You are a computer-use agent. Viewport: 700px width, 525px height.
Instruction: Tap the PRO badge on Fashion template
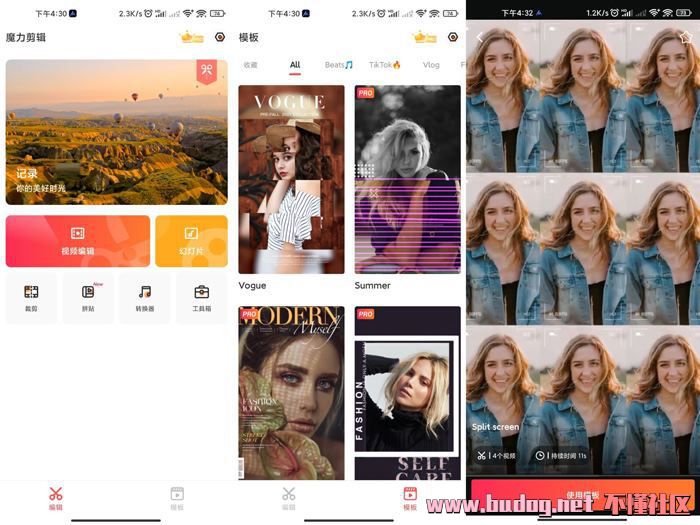(x=365, y=314)
